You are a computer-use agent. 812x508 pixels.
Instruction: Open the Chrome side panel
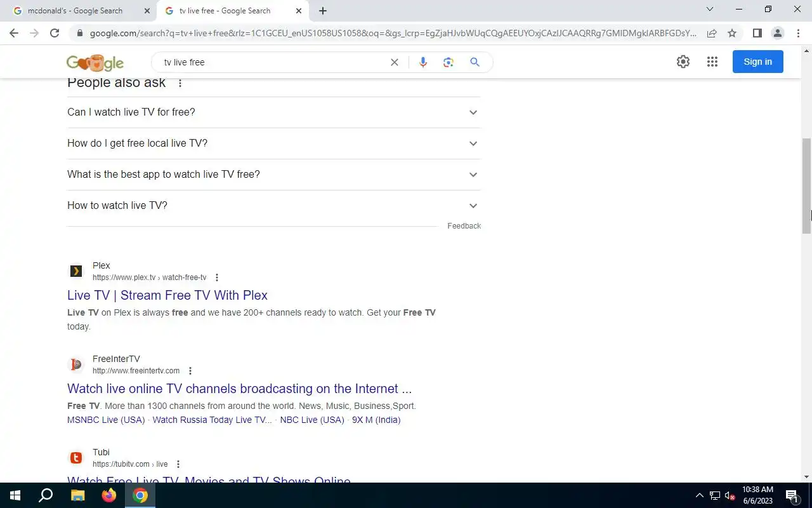click(757, 33)
